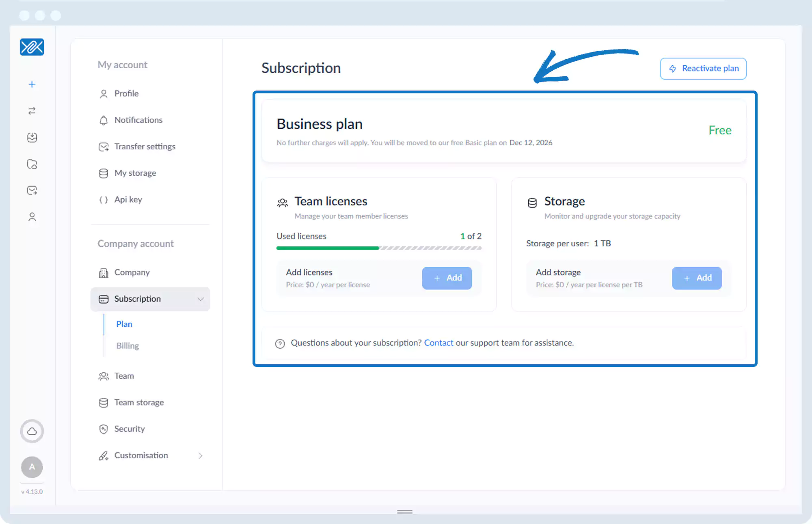Image resolution: width=812 pixels, height=524 pixels.
Task: Open the Api key menu item
Action: [x=128, y=200]
